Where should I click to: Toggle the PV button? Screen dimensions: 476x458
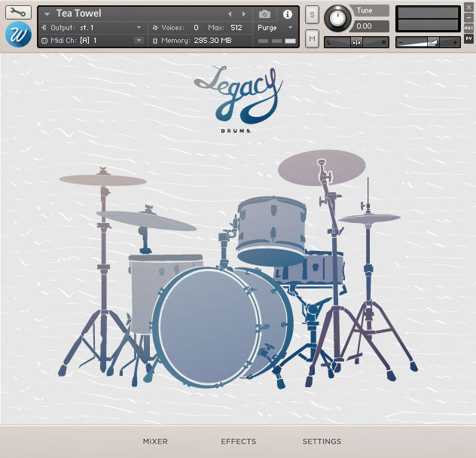point(468,38)
